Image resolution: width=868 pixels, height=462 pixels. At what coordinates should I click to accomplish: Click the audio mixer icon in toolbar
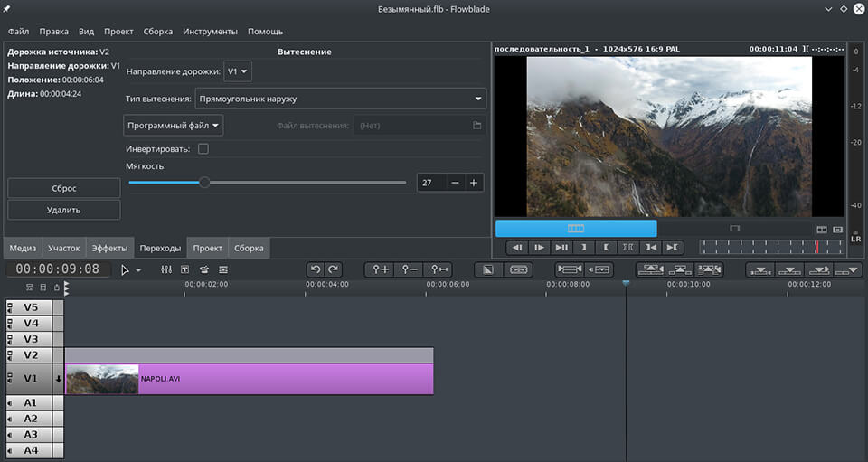tap(165, 269)
